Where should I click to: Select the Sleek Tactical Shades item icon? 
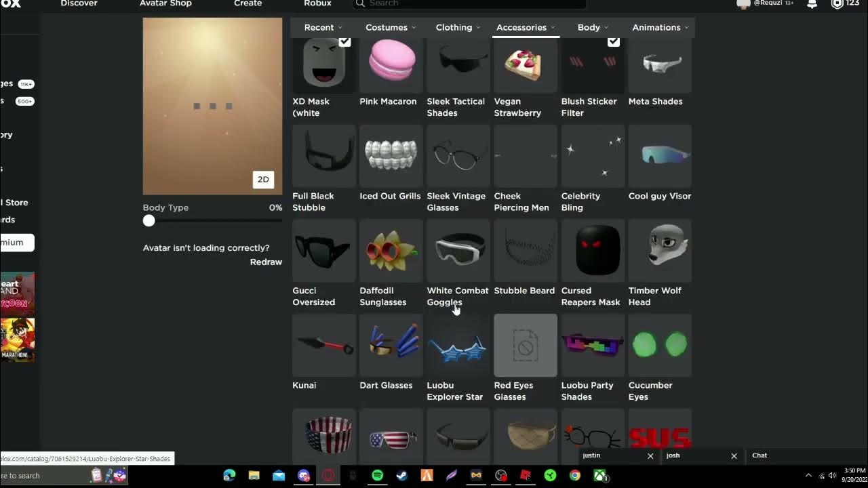[458, 64]
